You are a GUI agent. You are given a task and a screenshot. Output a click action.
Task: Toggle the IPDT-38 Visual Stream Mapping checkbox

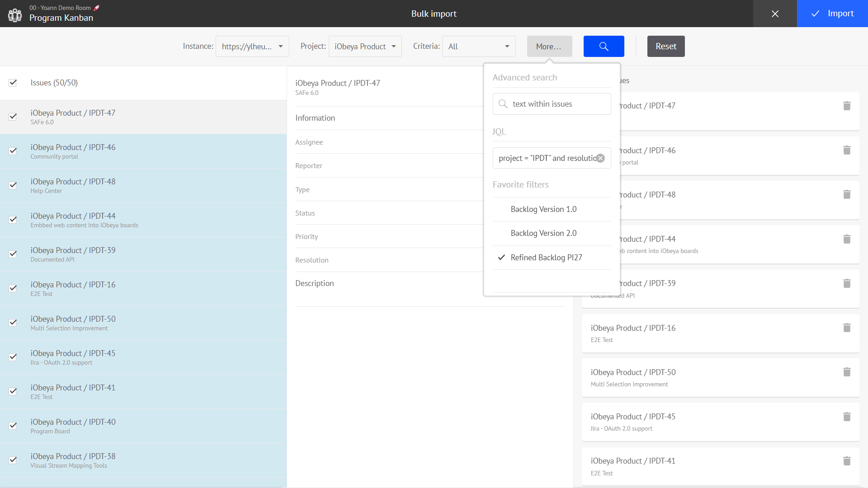click(13, 460)
